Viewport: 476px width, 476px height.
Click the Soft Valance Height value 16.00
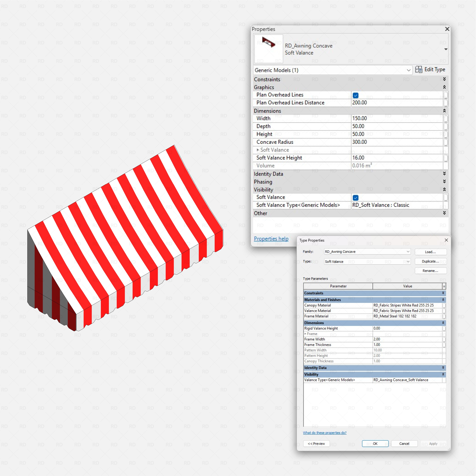(x=397, y=158)
